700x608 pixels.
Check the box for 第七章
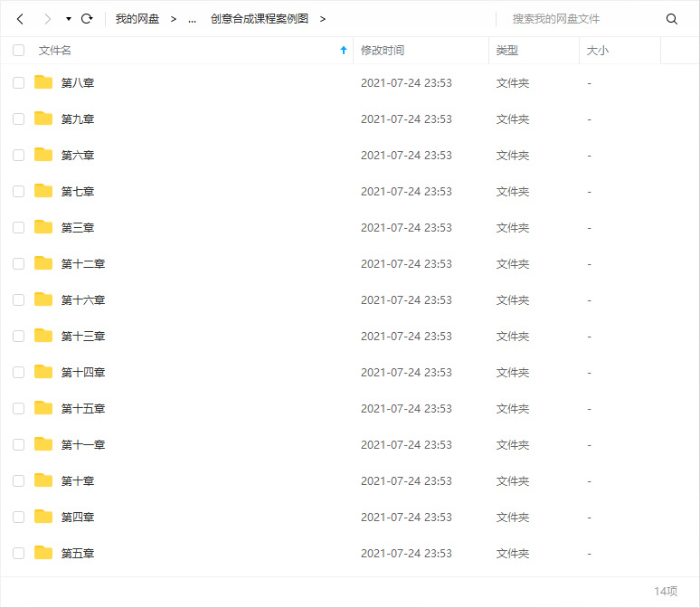coord(18,191)
